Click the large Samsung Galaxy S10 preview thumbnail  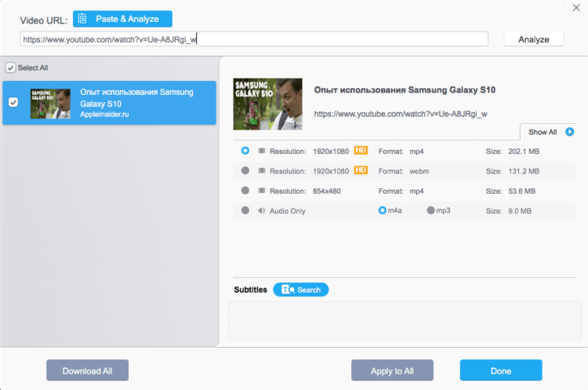[268, 104]
